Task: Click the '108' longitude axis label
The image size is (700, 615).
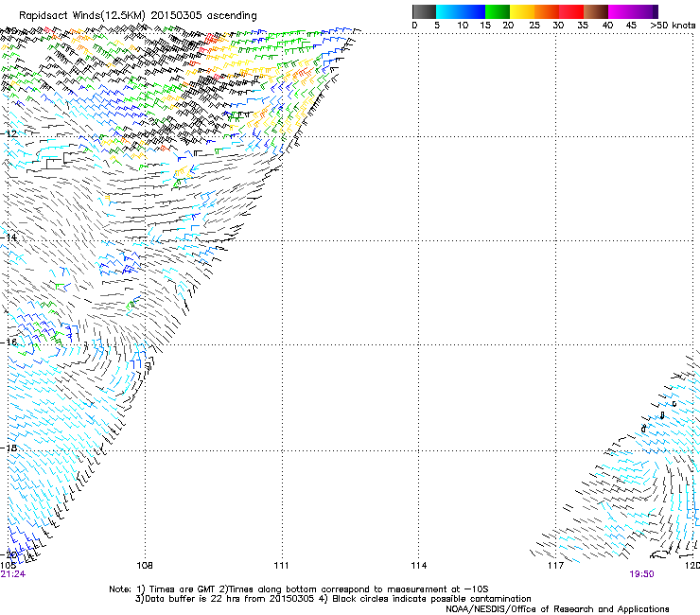Action: [145, 566]
